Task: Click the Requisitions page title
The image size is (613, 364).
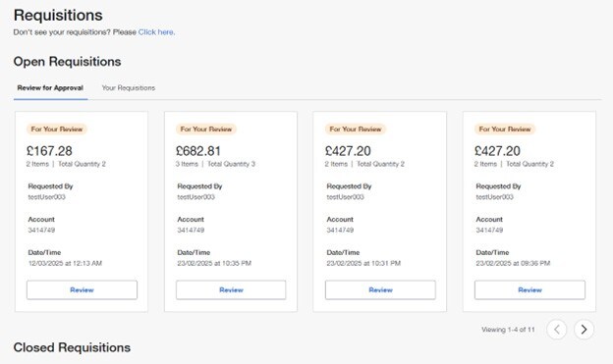Action: pyautogui.click(x=58, y=16)
